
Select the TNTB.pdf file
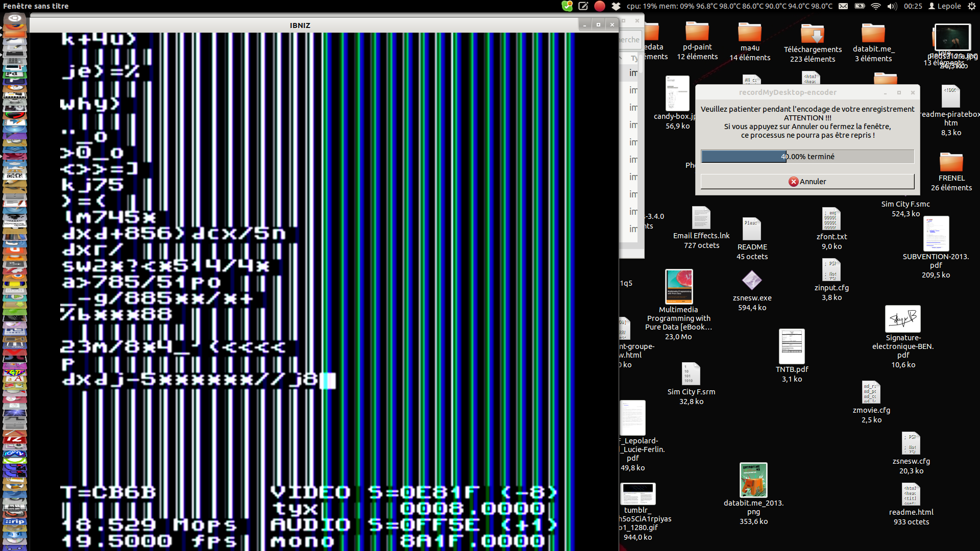point(792,346)
